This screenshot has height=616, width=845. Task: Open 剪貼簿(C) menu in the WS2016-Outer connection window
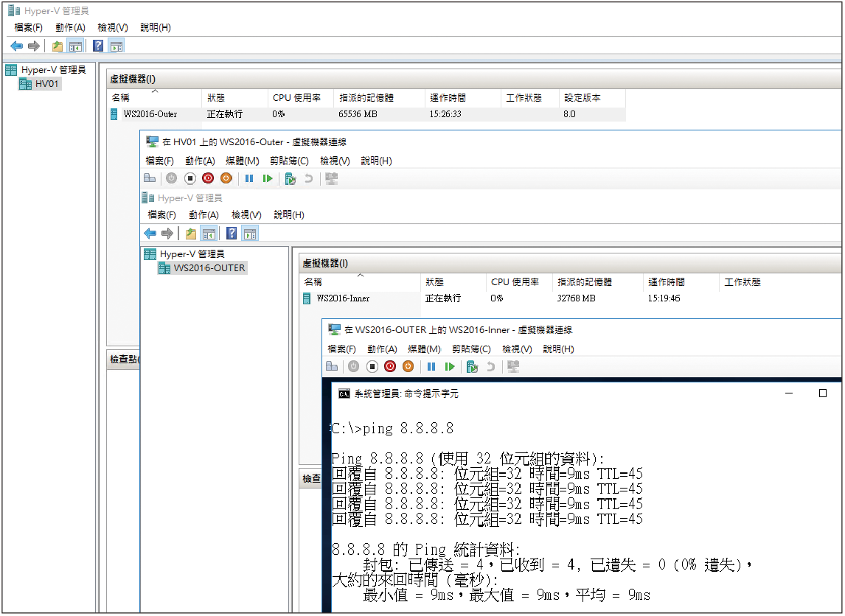pos(289,161)
